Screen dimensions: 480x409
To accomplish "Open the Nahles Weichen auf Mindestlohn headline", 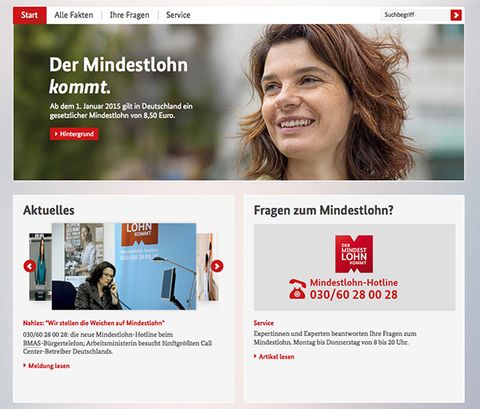I will pyautogui.click(x=94, y=323).
